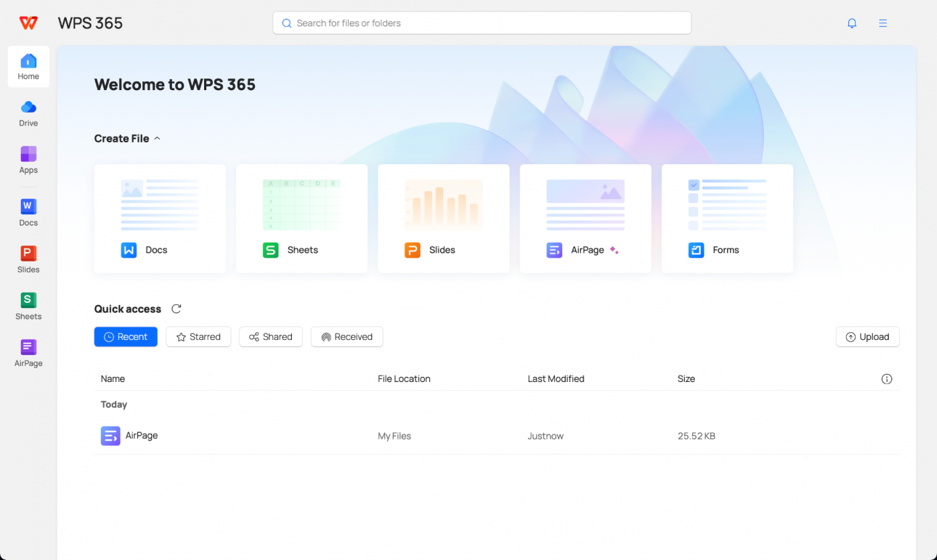937x560 pixels.
Task: Focus the Search for files or folders field
Action: coord(482,23)
